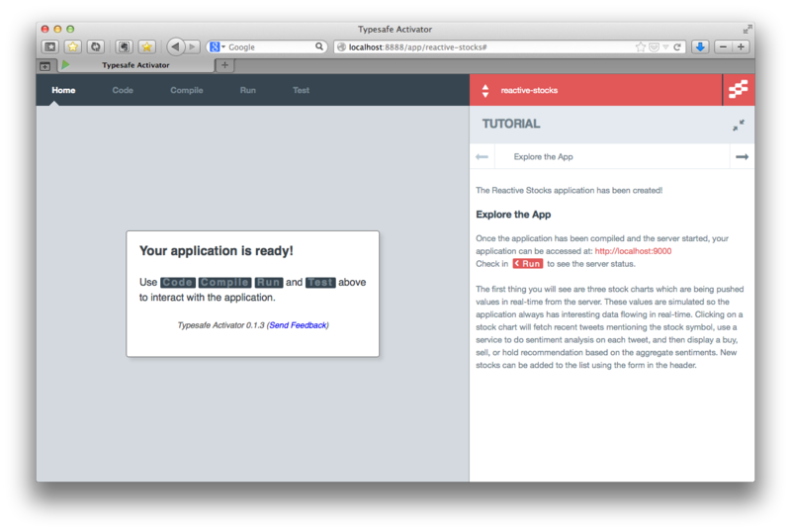791x532 pixels.
Task: Select the Home navigation tab
Action: point(63,90)
